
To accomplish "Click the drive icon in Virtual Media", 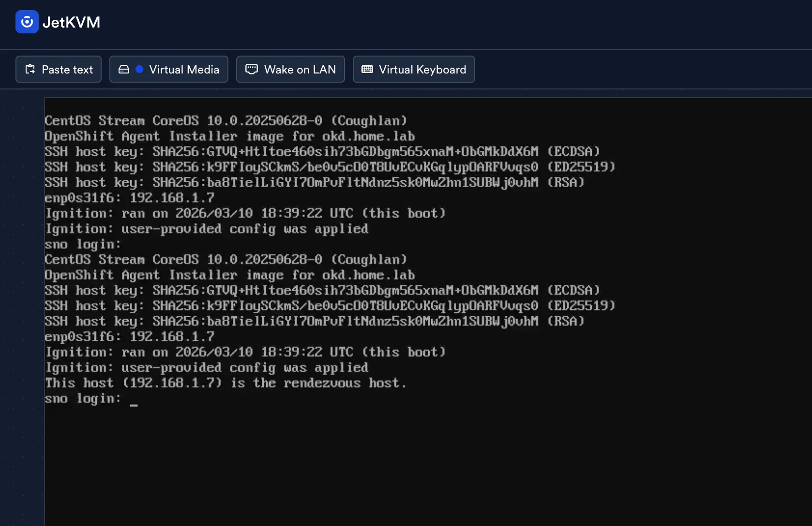I will point(124,69).
